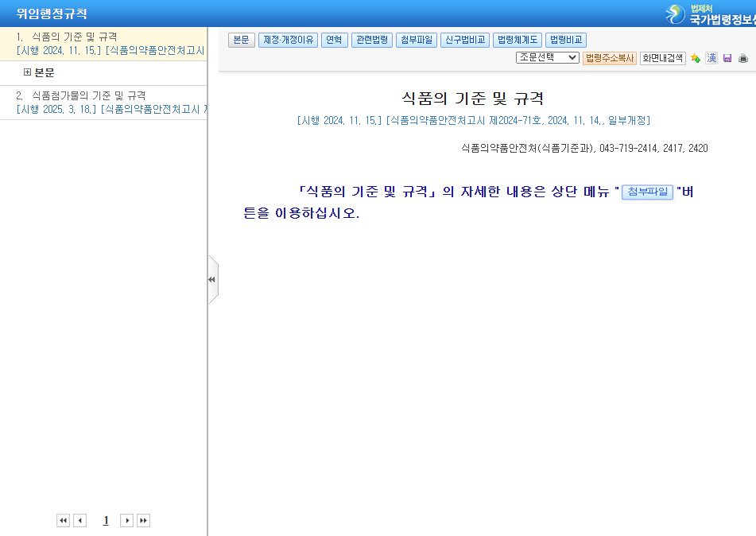Click the 법령주소복사 button
This screenshot has height=536, width=756.
tap(610, 58)
